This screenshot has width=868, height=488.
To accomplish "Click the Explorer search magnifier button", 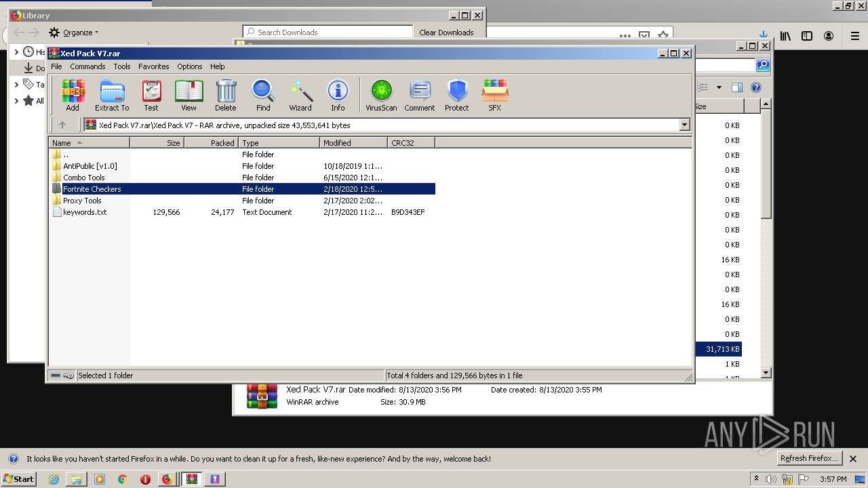I will coord(763,65).
